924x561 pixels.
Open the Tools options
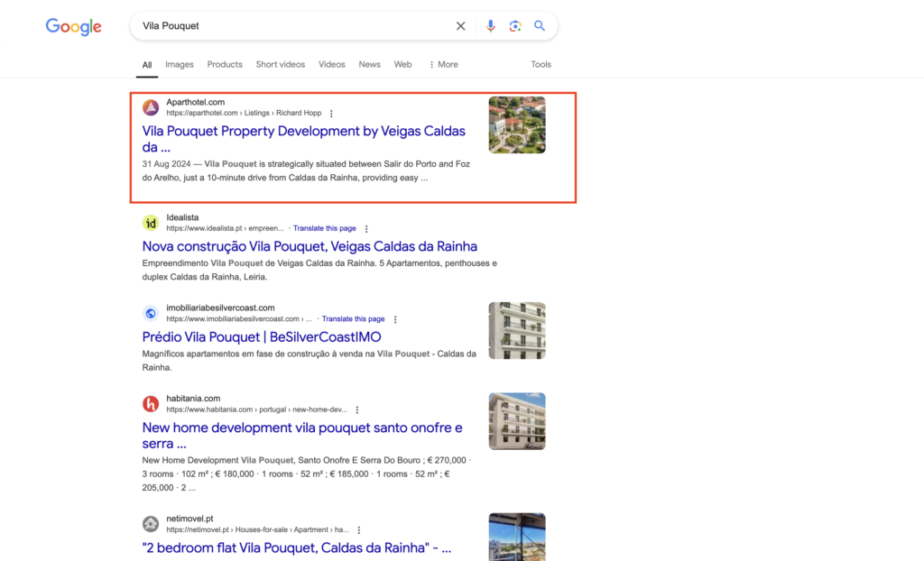[541, 64]
